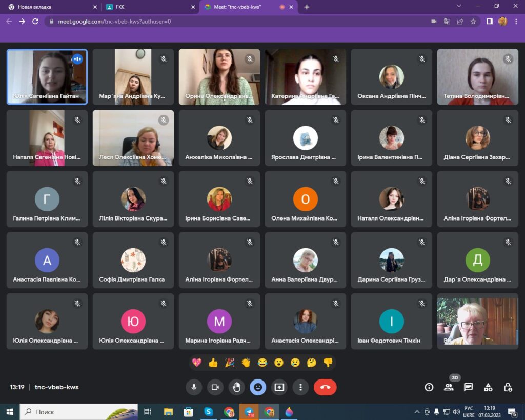Mute the microphone

point(194,387)
